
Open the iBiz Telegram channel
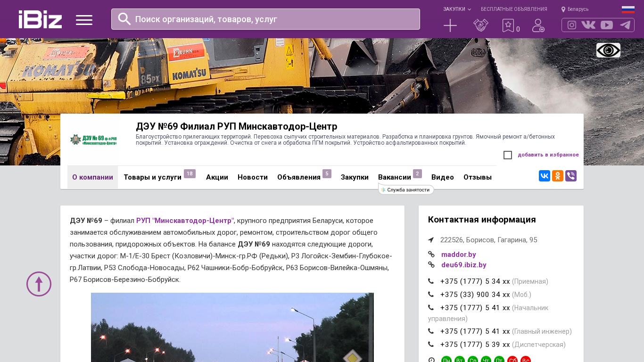coord(625,25)
